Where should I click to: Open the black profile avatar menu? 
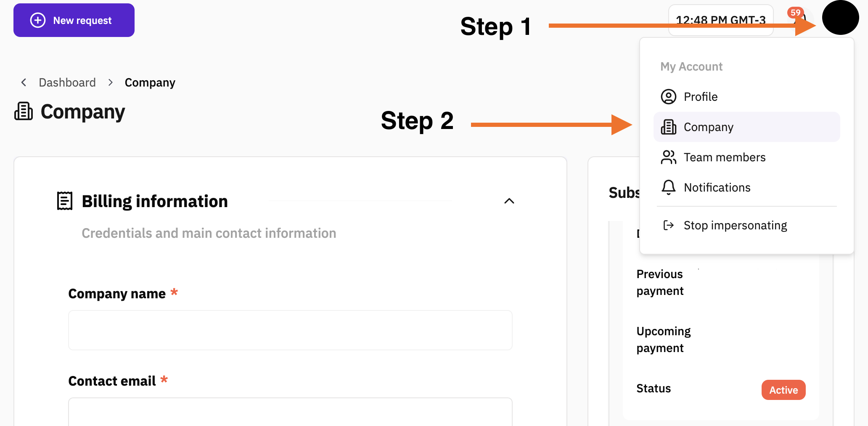click(840, 18)
